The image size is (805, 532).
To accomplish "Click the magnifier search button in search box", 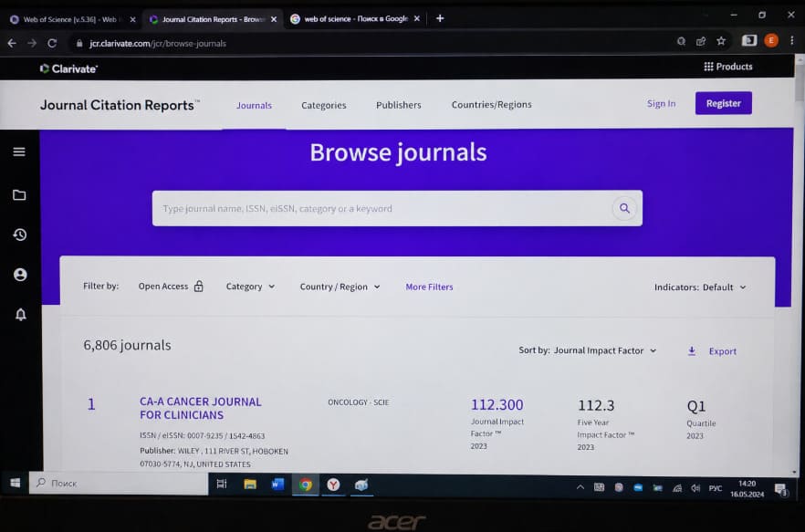I will point(624,208).
